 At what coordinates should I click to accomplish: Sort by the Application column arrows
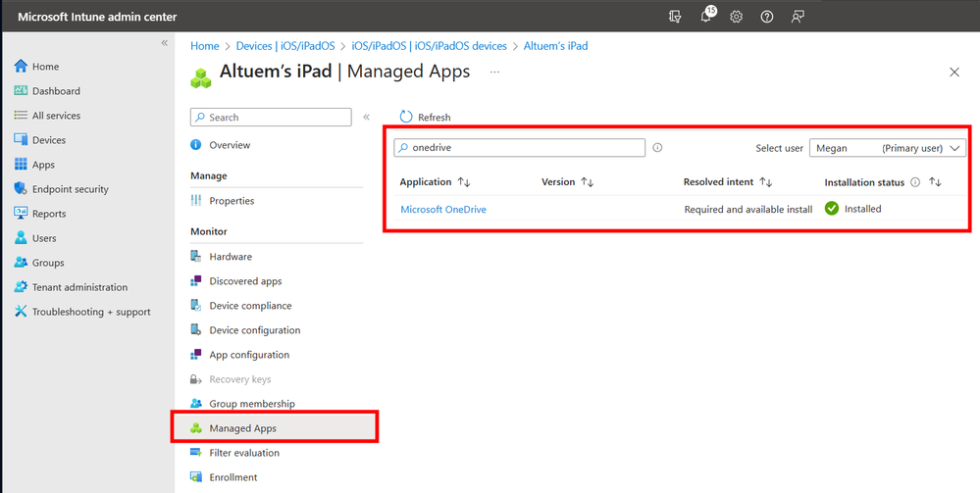tap(464, 182)
